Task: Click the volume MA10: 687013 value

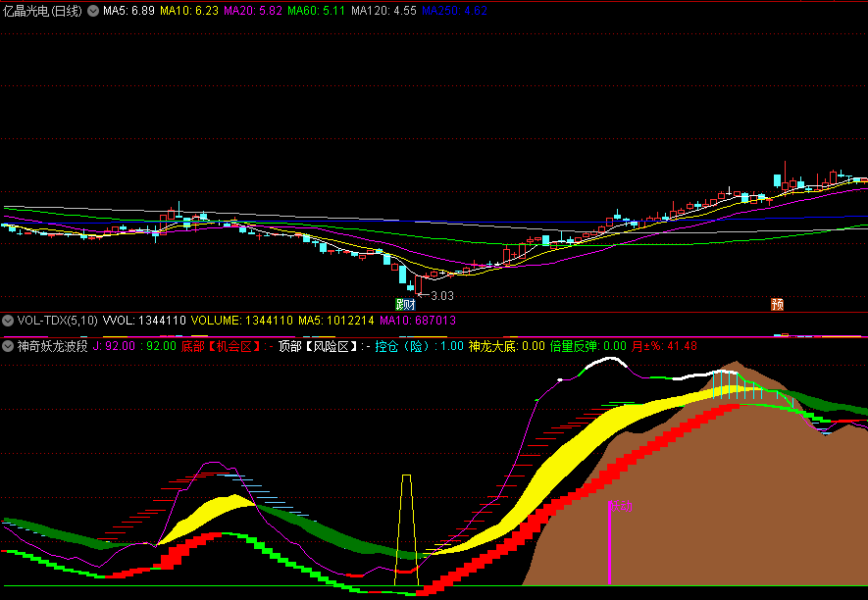Action: [x=418, y=321]
